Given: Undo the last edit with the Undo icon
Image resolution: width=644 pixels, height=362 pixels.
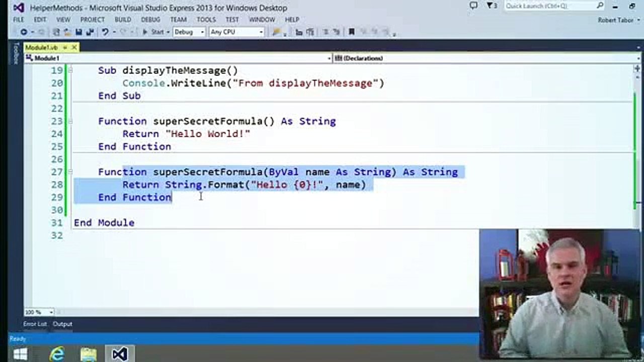Looking at the screenshot, I should click(105, 32).
